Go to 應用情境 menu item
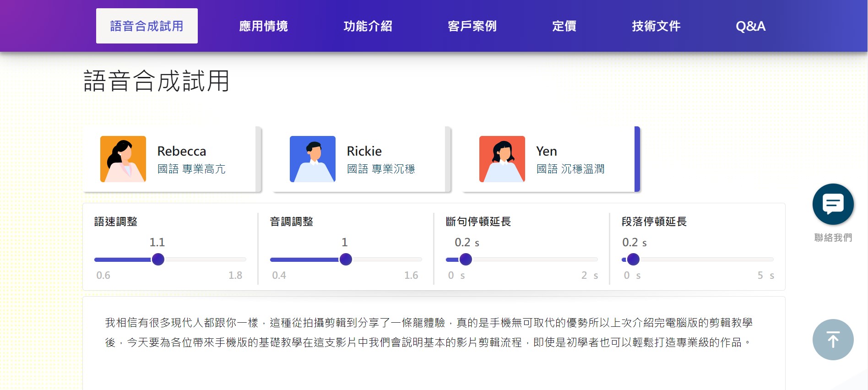This screenshot has width=868, height=390. 264,26
